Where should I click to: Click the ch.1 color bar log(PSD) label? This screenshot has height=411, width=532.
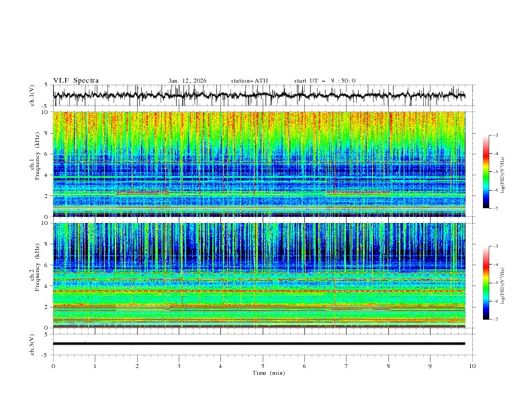tap(503, 175)
